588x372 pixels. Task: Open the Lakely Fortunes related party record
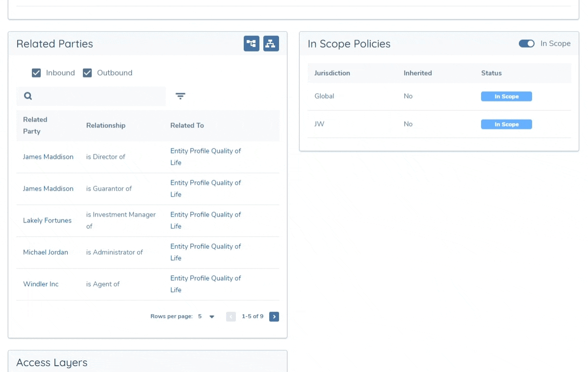coord(47,220)
